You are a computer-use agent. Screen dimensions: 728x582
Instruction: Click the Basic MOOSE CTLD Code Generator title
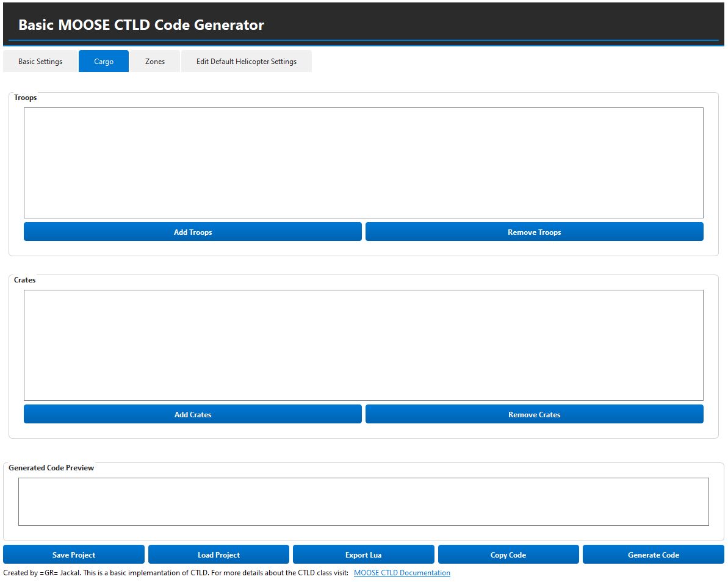(x=141, y=25)
